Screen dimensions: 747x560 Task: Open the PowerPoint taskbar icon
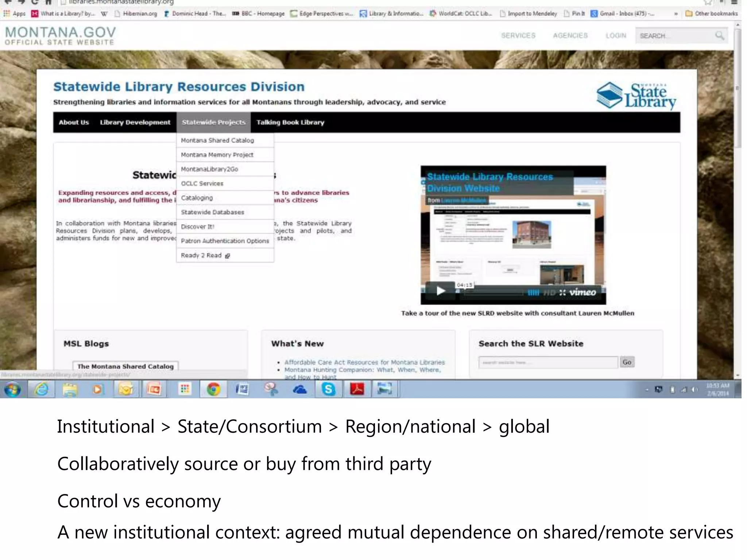tap(154, 389)
